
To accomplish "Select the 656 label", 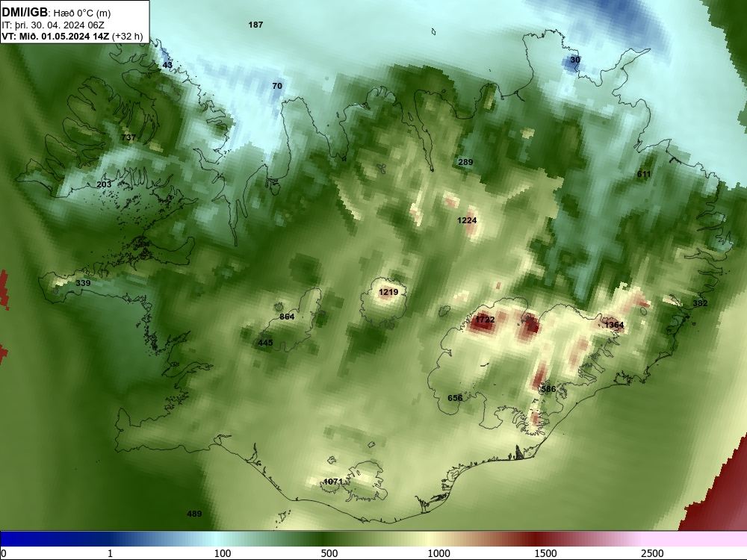I will 455,398.
